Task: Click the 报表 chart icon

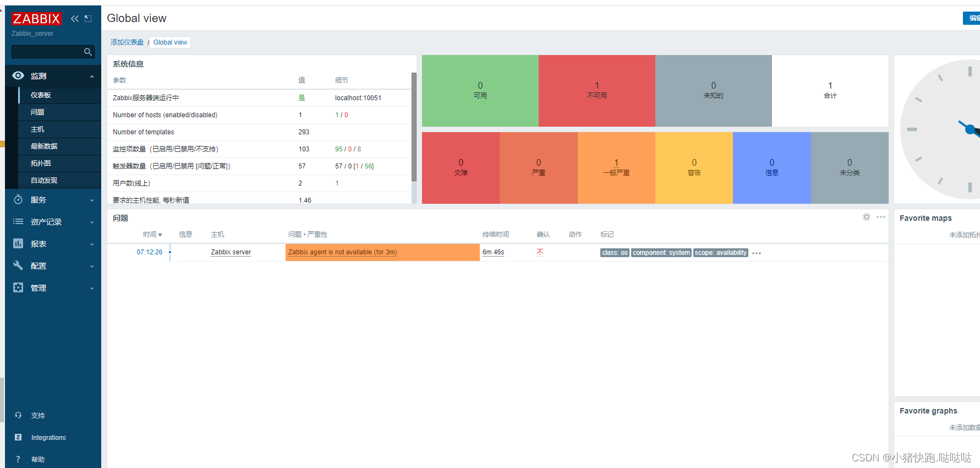Action: 18,243
